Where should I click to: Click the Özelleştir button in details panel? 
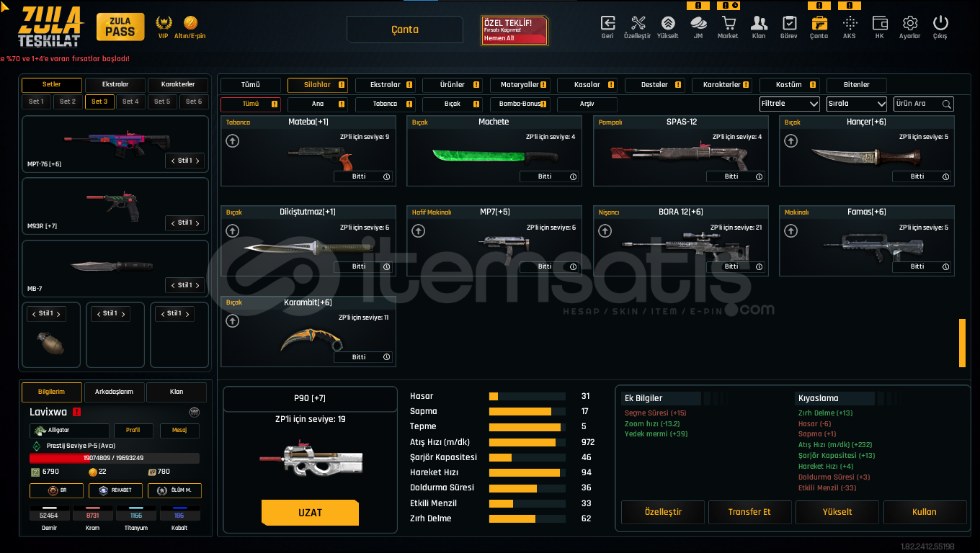(x=663, y=512)
